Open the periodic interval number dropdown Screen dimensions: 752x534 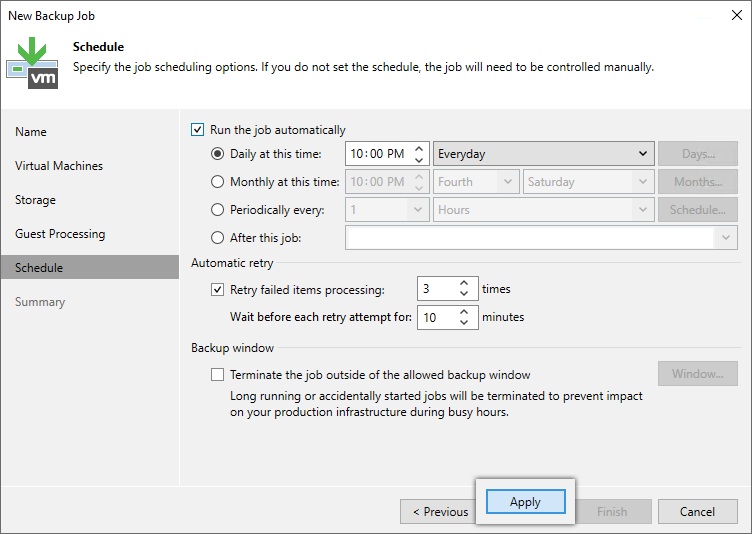click(x=387, y=210)
